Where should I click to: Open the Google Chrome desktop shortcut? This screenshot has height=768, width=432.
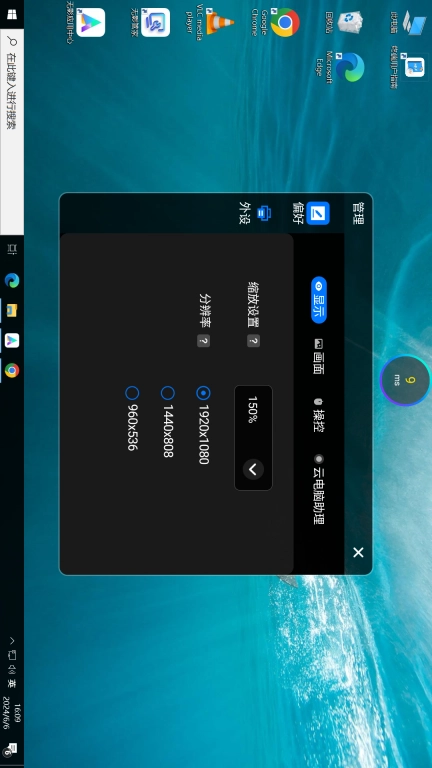(x=275, y=23)
